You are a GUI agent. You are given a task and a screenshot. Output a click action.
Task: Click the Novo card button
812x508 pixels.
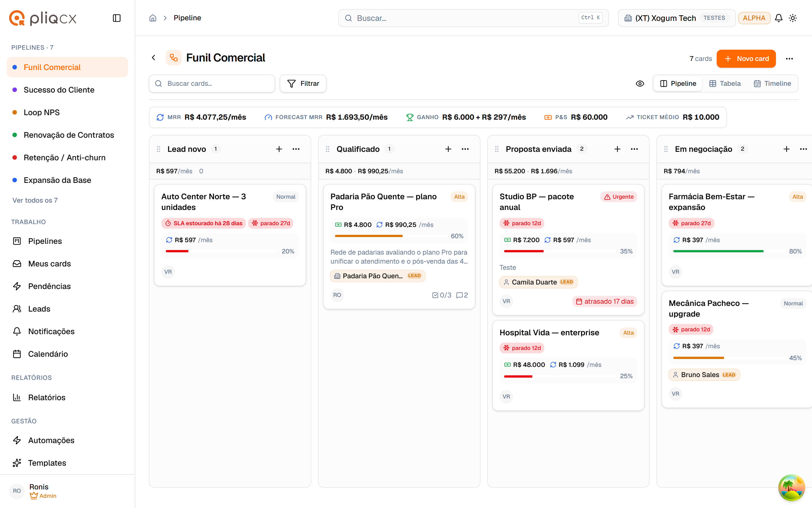tap(746, 58)
